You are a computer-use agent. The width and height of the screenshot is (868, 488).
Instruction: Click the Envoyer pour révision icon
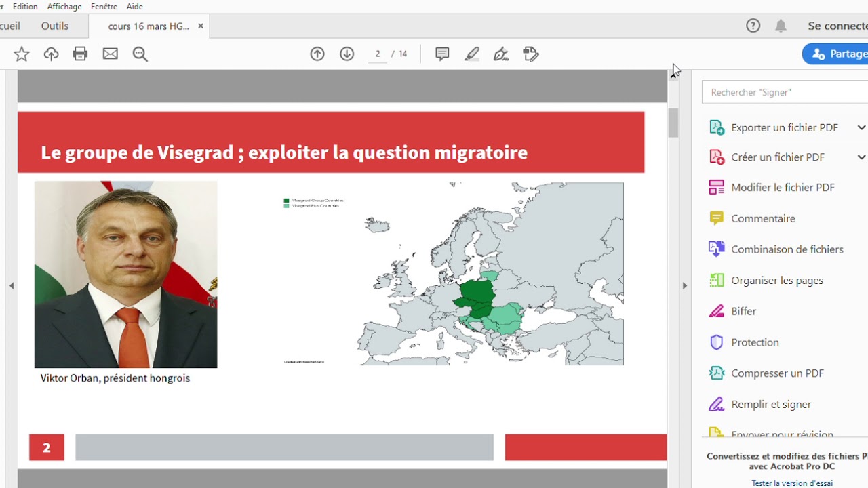(x=717, y=434)
